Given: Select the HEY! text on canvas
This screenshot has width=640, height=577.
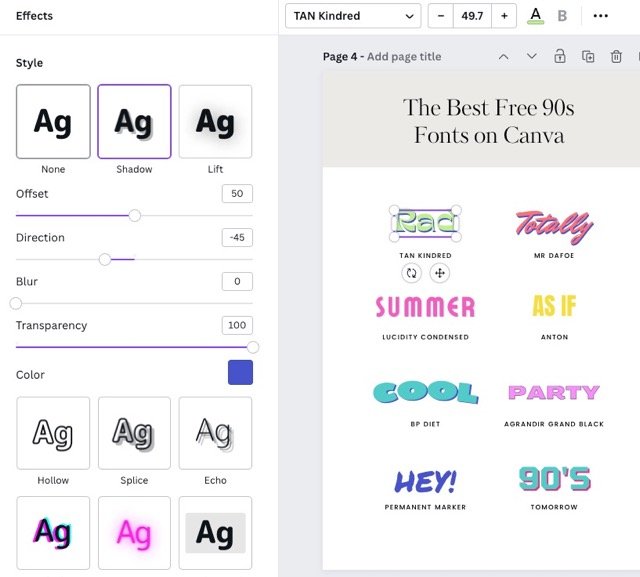Looking at the screenshot, I should (425, 481).
